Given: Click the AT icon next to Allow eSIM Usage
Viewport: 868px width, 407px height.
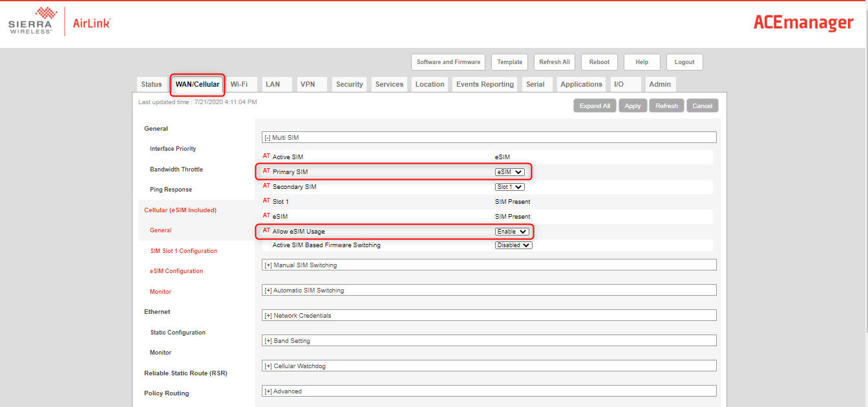Looking at the screenshot, I should click(266, 231).
